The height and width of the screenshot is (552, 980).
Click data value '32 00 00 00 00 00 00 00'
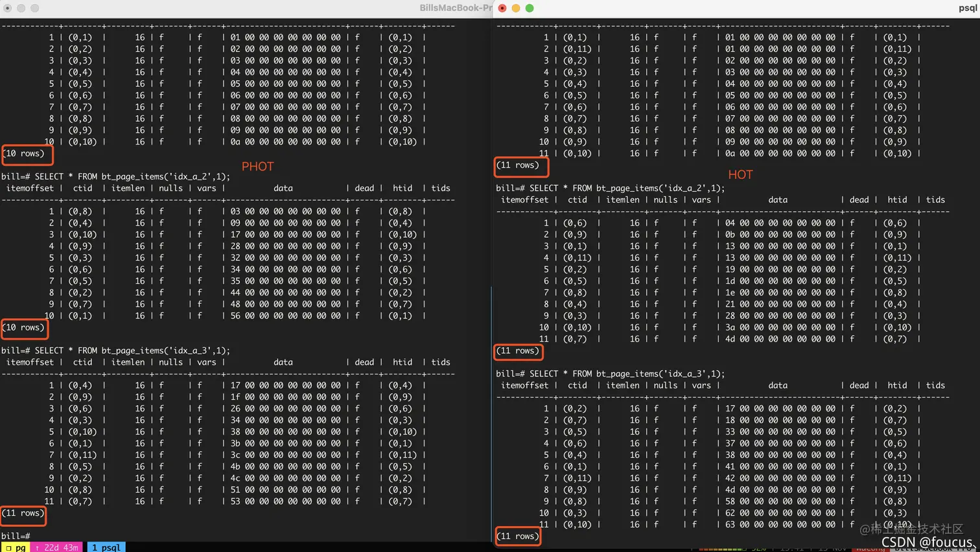(x=285, y=257)
